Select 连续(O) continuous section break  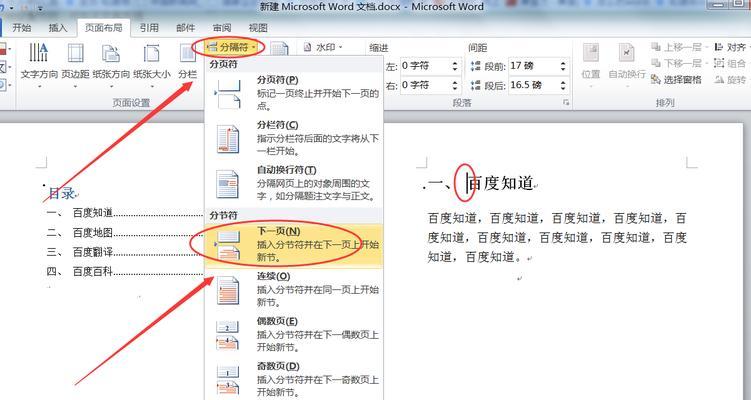pos(294,289)
